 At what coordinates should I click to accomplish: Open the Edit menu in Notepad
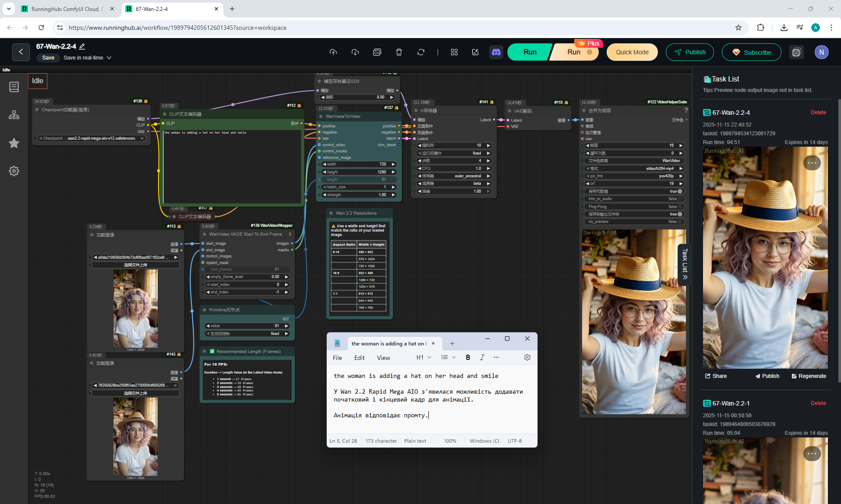[359, 358]
